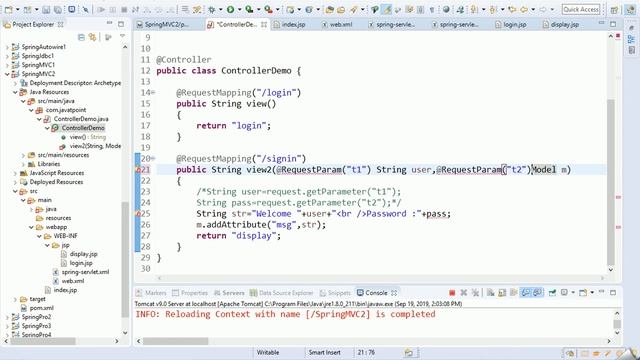Expand the SpringMVC1 project node
Screen dimensions: 640x360
click(7, 65)
